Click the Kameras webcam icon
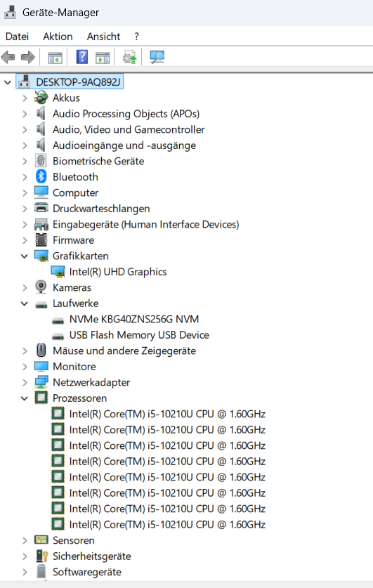Image resolution: width=373 pixels, height=588 pixels. pyautogui.click(x=41, y=287)
